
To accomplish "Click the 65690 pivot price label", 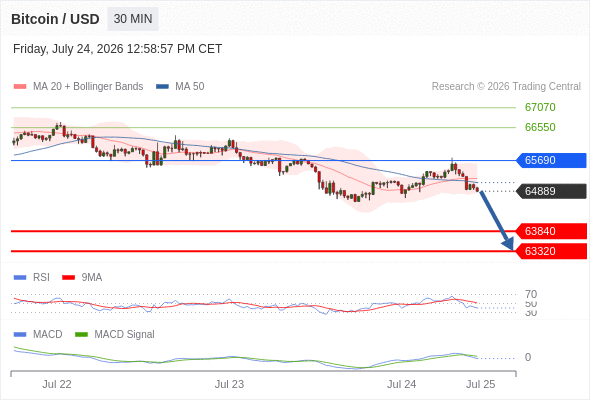I will (x=550, y=160).
